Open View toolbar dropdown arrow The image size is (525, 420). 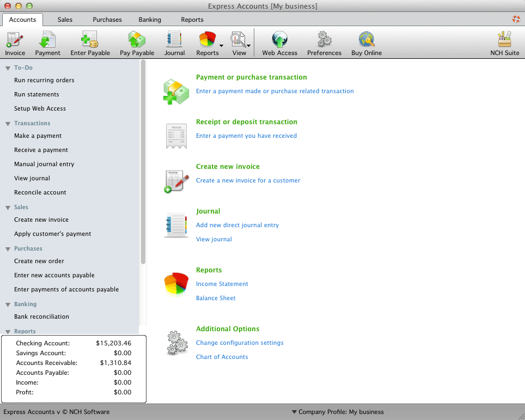[x=248, y=46]
